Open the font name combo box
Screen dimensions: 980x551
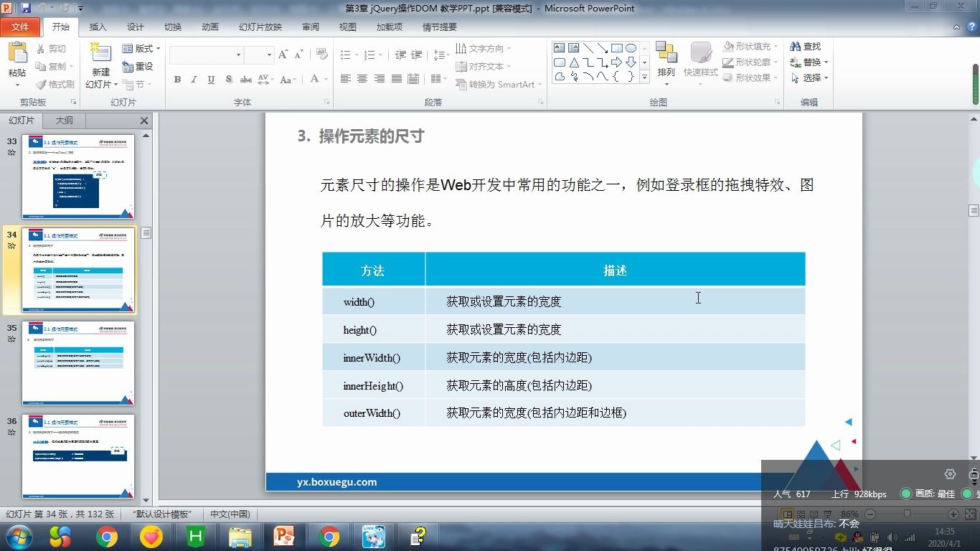click(207, 55)
